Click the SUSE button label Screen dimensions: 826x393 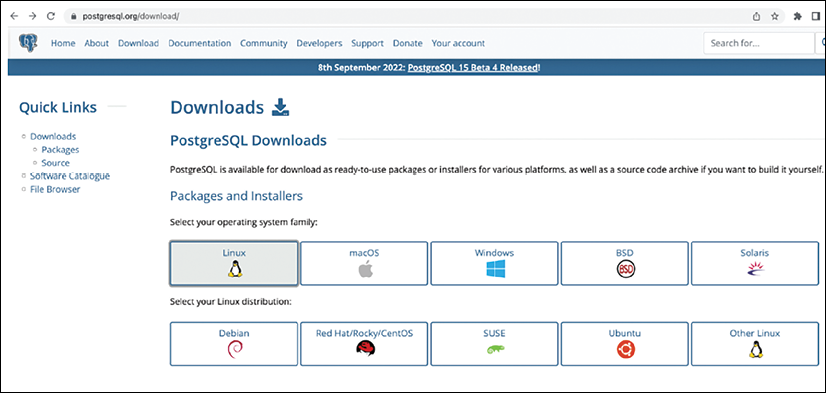495,333
